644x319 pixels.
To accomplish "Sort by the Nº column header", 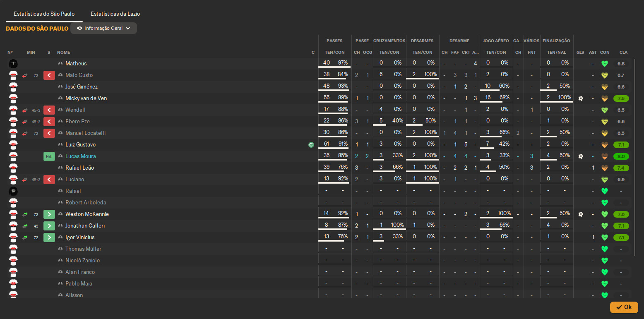I will (x=10, y=53).
